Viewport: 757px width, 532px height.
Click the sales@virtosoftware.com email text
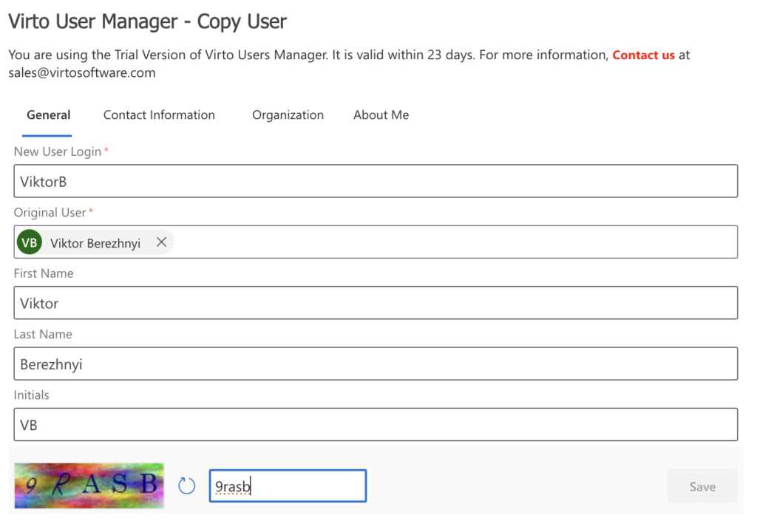82,73
